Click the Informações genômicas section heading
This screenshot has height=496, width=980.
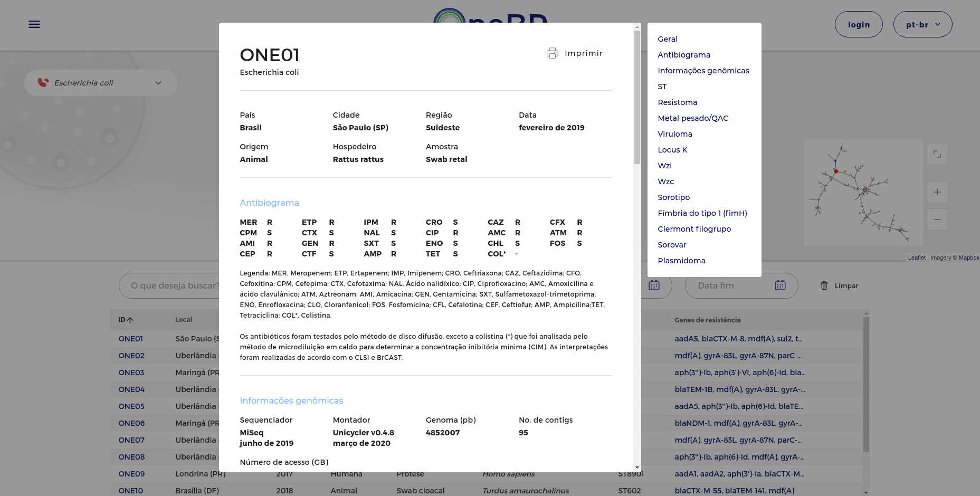pos(291,400)
